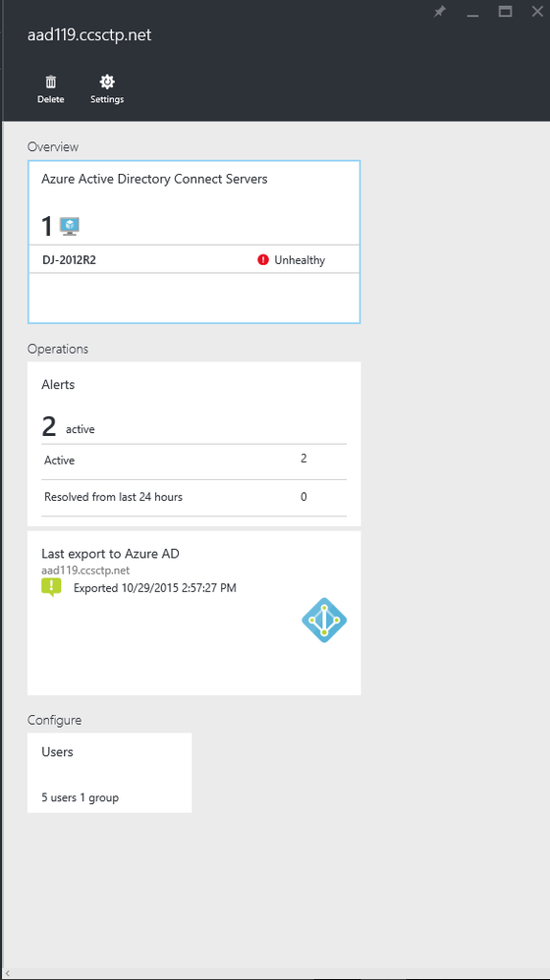
Task: Open the Azure Active Directory Connect Servers tile
Action: coord(193,242)
